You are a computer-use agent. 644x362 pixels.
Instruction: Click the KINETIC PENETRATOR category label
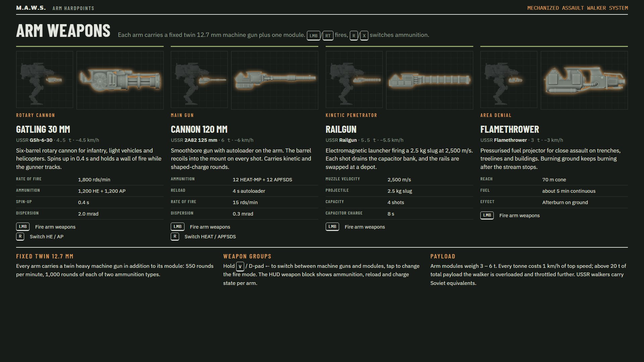pos(352,115)
